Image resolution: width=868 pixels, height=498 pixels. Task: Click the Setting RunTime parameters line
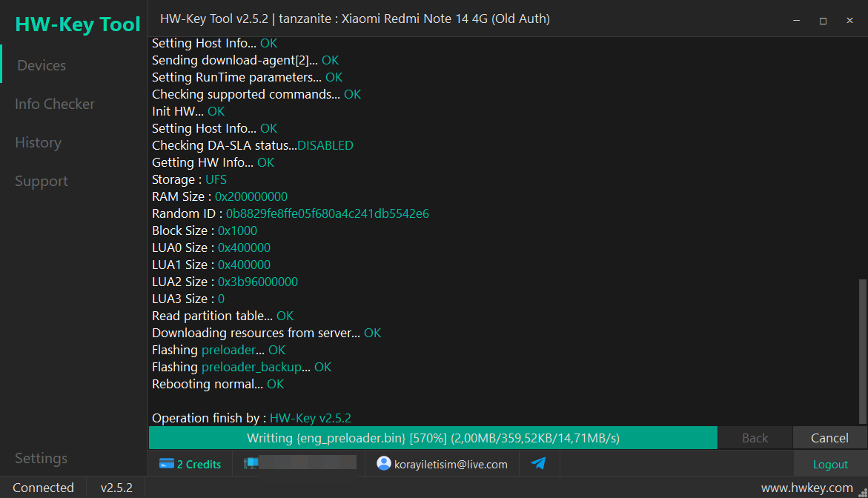247,78
